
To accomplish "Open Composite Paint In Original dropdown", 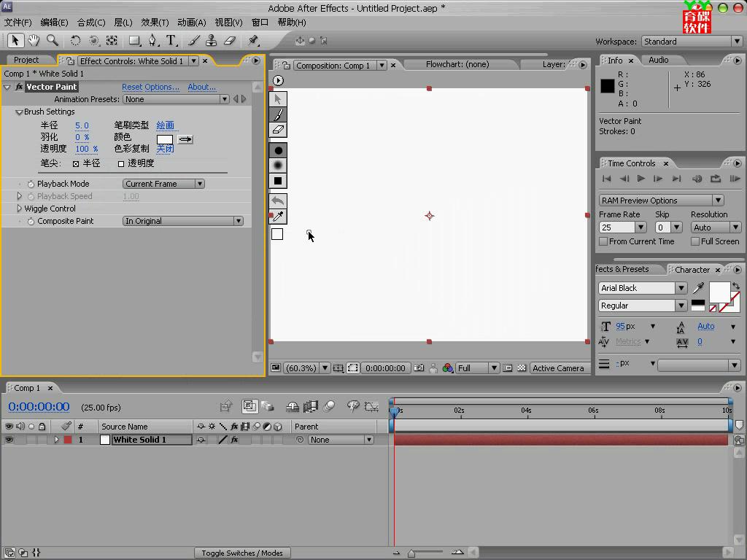I will [x=183, y=221].
